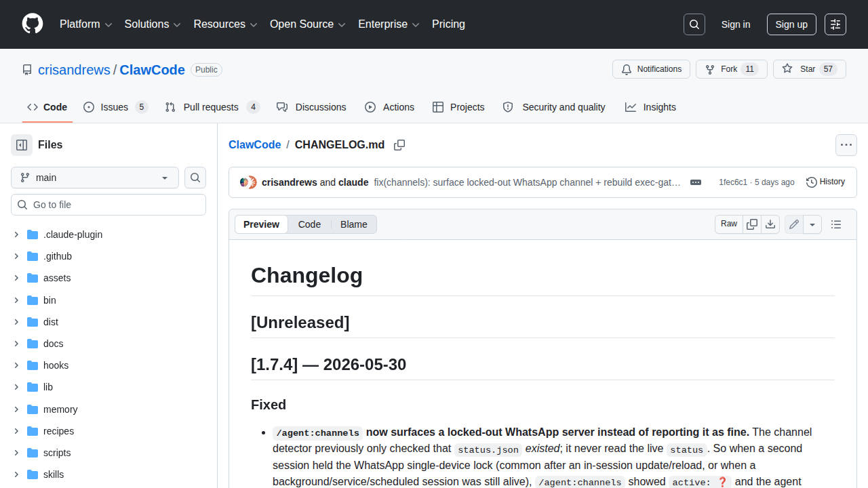
Task: Open Security and quality tab
Action: (554, 107)
